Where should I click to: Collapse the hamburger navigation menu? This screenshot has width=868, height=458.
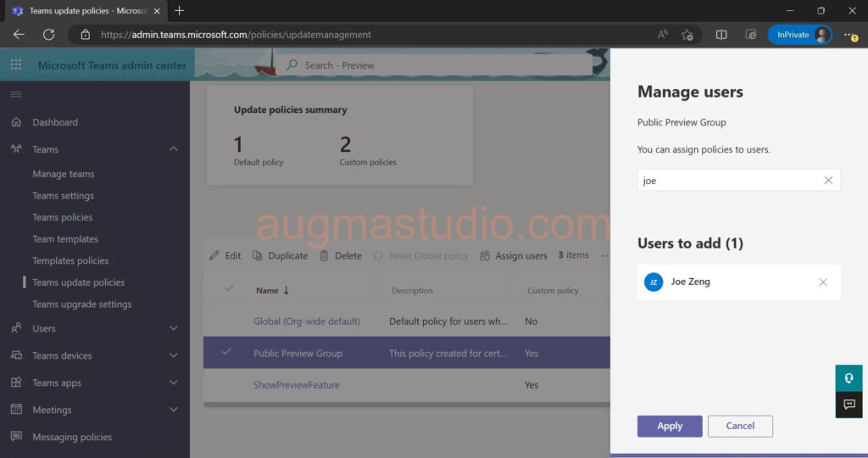pos(16,94)
